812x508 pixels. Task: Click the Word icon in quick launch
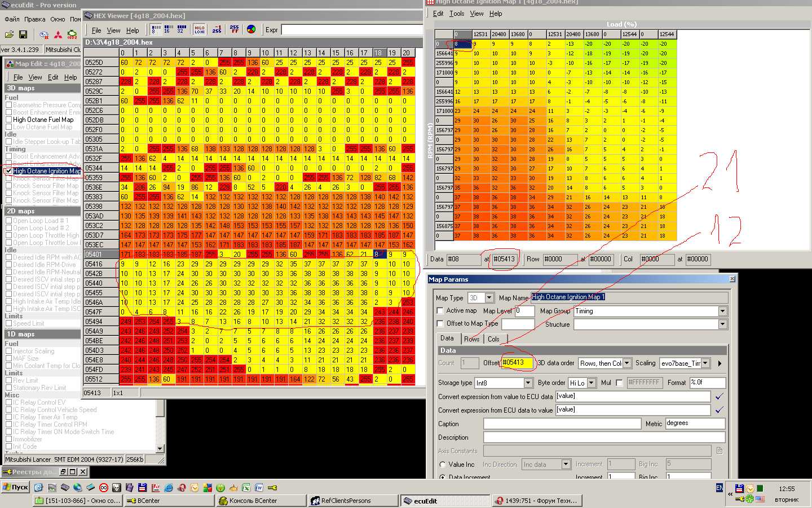(x=259, y=487)
